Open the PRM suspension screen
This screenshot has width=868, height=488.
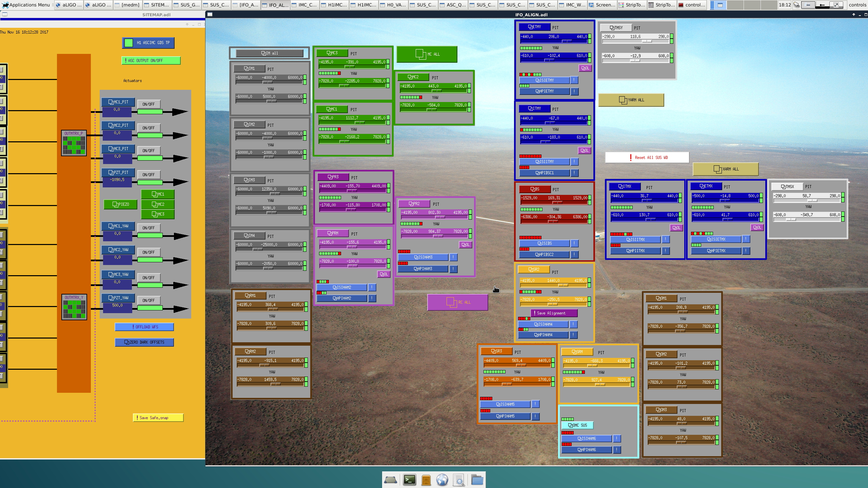(x=333, y=233)
